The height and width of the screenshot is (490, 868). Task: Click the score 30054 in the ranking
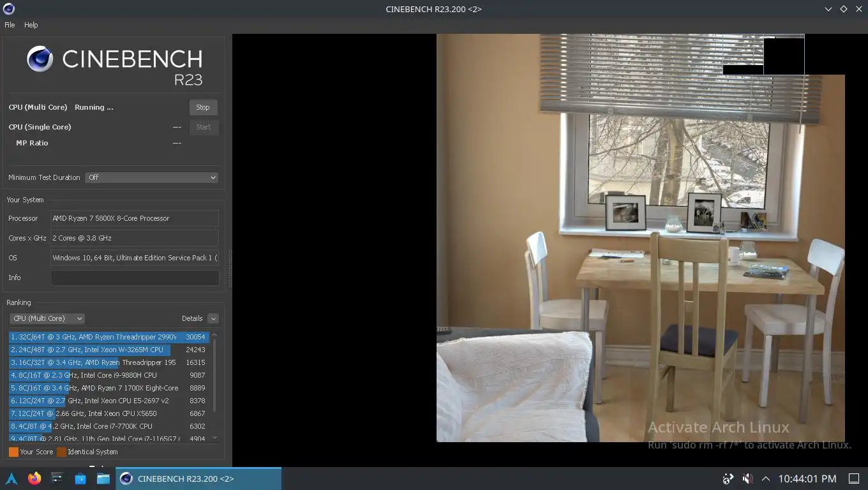195,337
